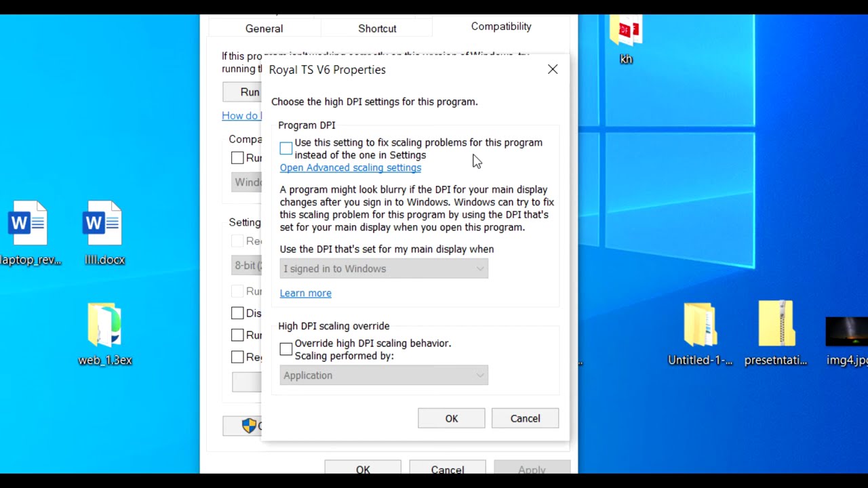
Task: Click the 'How do I' help link
Action: click(241, 116)
